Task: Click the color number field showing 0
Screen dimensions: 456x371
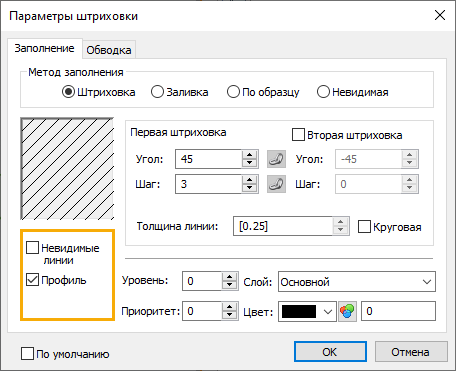Action: [x=398, y=311]
